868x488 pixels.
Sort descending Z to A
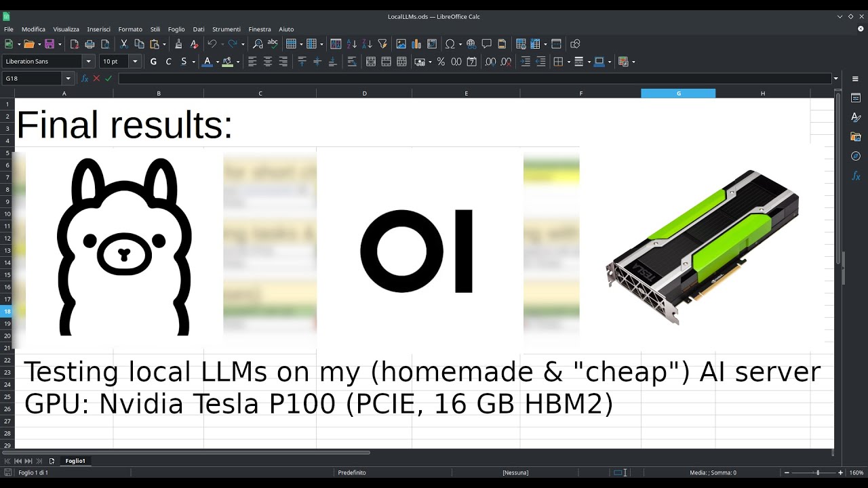click(x=367, y=44)
